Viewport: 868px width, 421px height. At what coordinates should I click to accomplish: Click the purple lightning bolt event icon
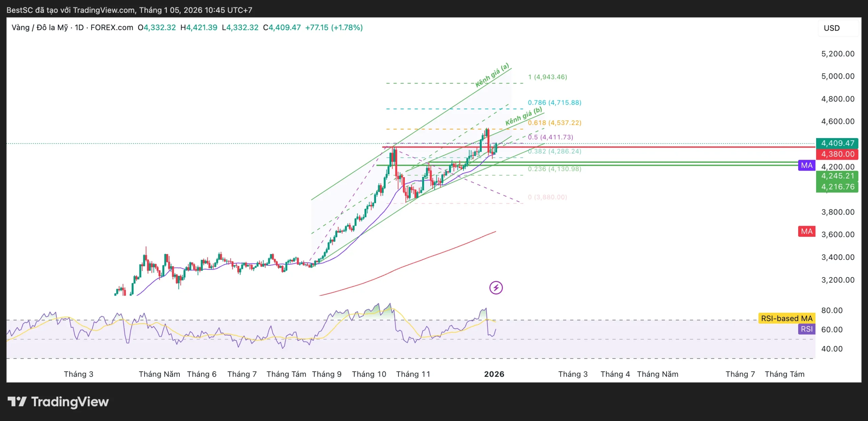coord(496,288)
